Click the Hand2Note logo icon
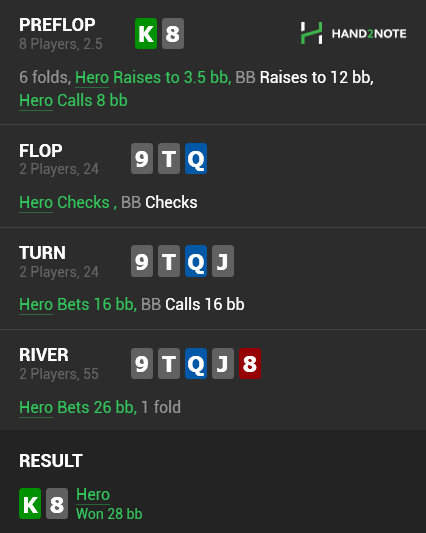The image size is (426, 533). coord(311,33)
